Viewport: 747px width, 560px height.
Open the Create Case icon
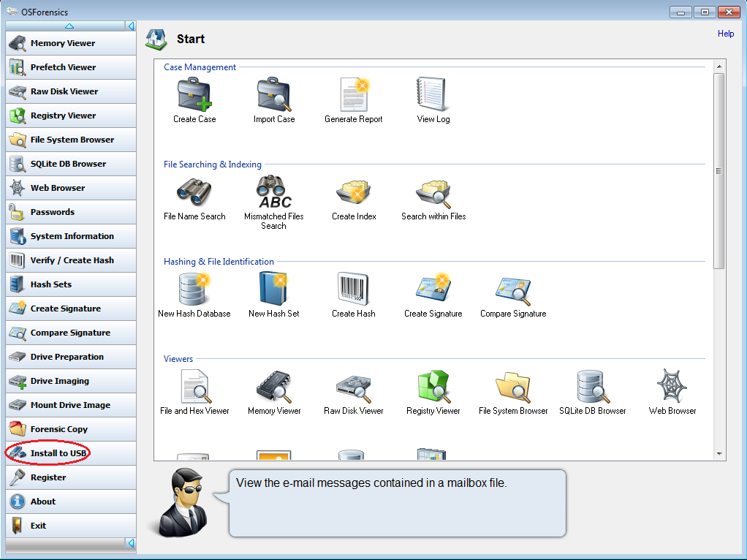pyautogui.click(x=194, y=94)
